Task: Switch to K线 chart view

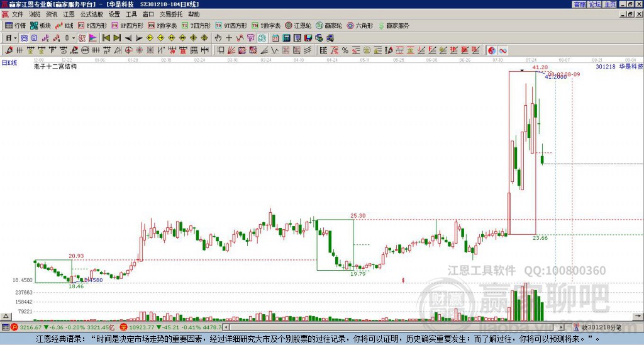Action: (x=64, y=25)
